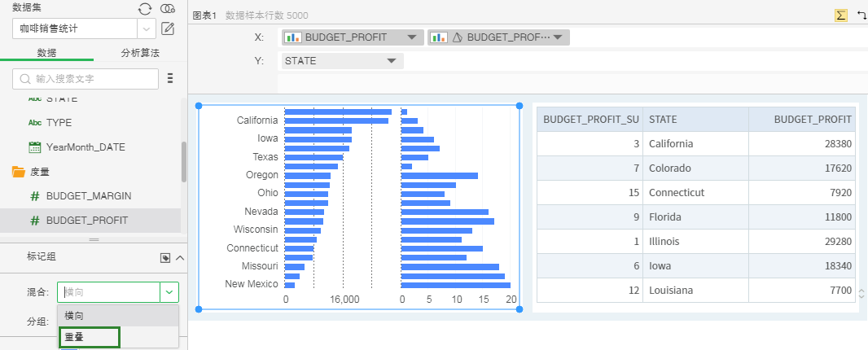Click the dataset link icon next to refresh
Image resolution: width=868 pixels, height=350 pixels.
(x=168, y=8)
